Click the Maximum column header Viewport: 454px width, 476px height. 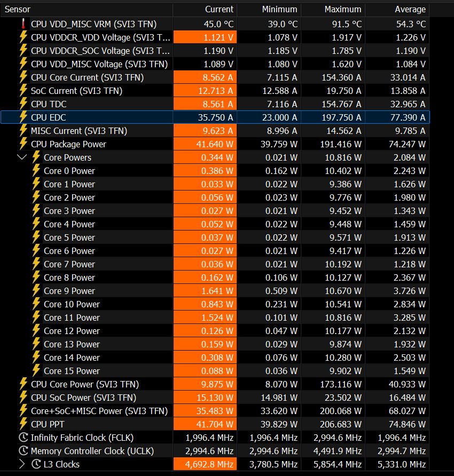coord(342,9)
